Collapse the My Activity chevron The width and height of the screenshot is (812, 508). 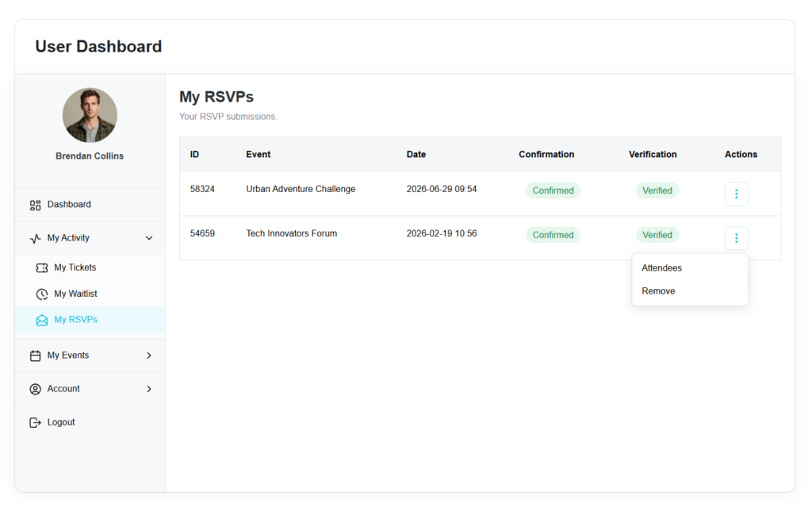pos(149,238)
